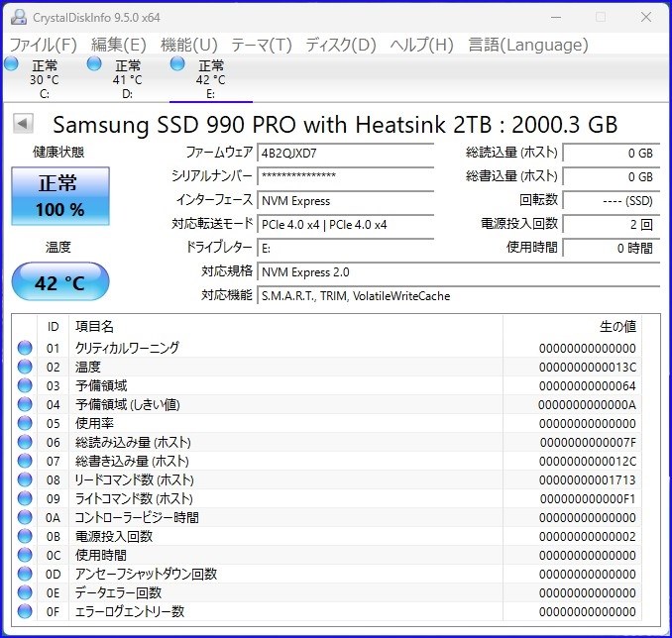Click the status orb of attribute 0C
This screenshot has width=672, height=638.
pyautogui.click(x=25, y=555)
